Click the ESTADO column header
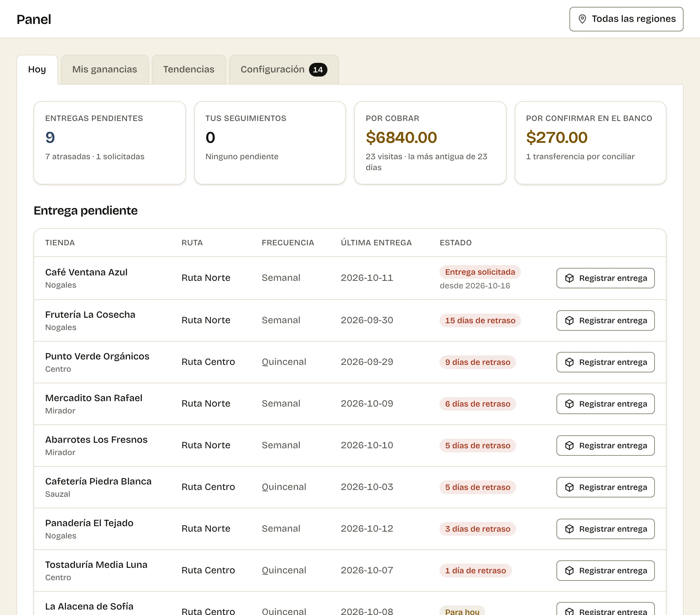The width and height of the screenshot is (700, 615). coord(456,243)
